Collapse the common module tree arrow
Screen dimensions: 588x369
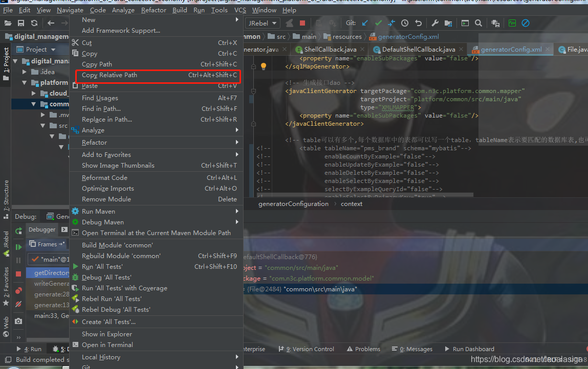tap(34, 104)
